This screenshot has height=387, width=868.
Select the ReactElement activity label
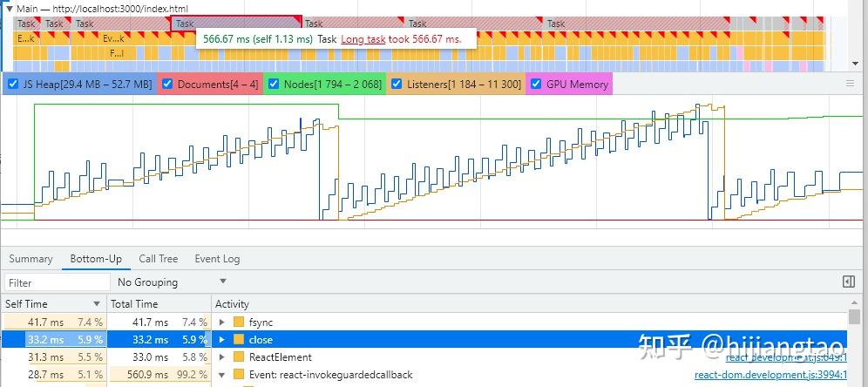[x=280, y=357]
